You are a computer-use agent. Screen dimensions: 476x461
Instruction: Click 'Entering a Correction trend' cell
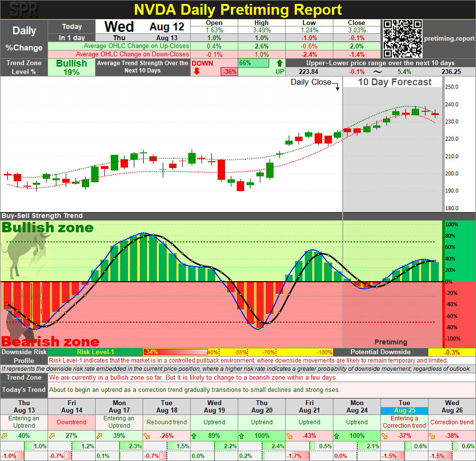[x=404, y=422]
